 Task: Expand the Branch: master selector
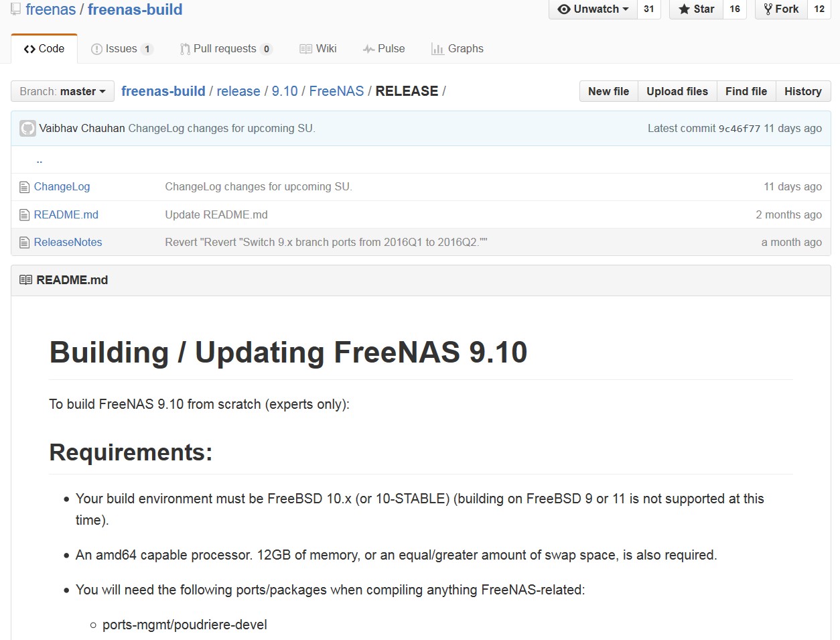coord(62,92)
